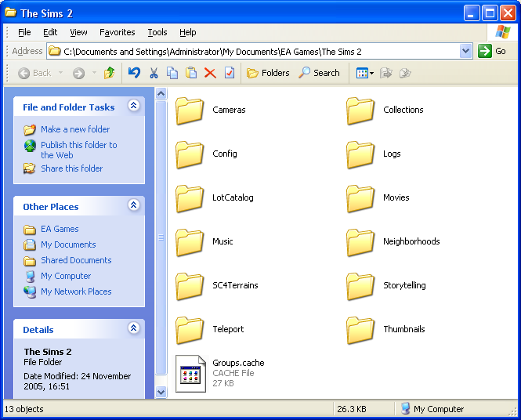
Task: Open the Forward history dropdown arrow
Action: [94, 73]
